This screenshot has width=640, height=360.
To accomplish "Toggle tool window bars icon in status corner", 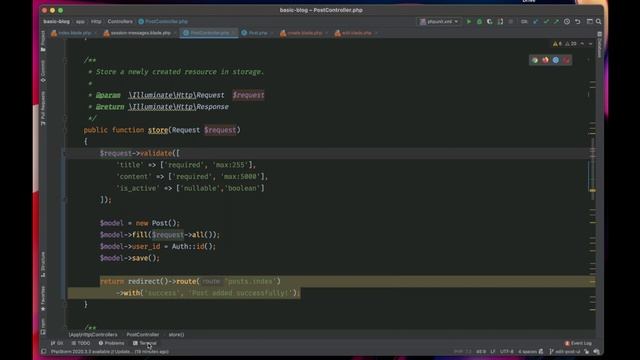I will click(44, 351).
